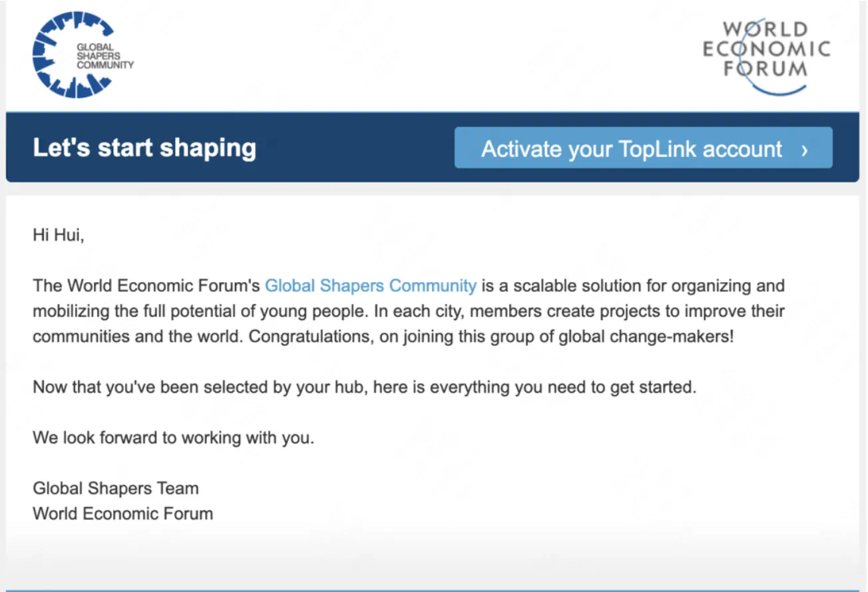Click the word "ECONOMIC" in the header logo
Image resolution: width=868 pixels, height=592 pixels.
pos(766,49)
